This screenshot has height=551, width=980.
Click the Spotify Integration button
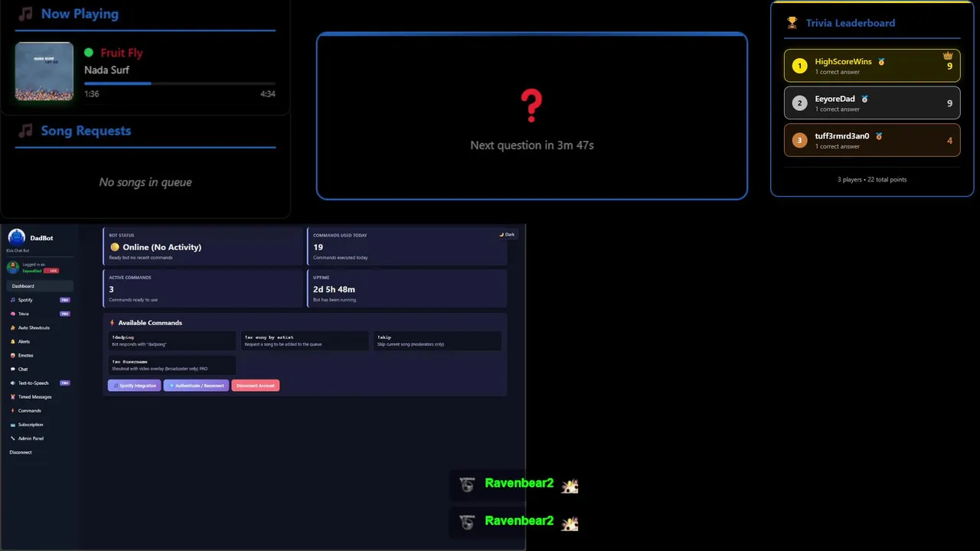pyautogui.click(x=135, y=386)
